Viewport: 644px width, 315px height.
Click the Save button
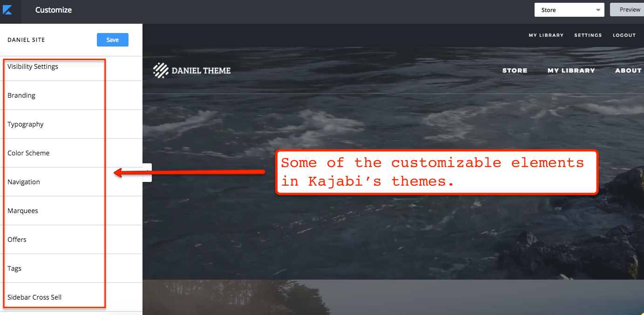[x=113, y=40]
